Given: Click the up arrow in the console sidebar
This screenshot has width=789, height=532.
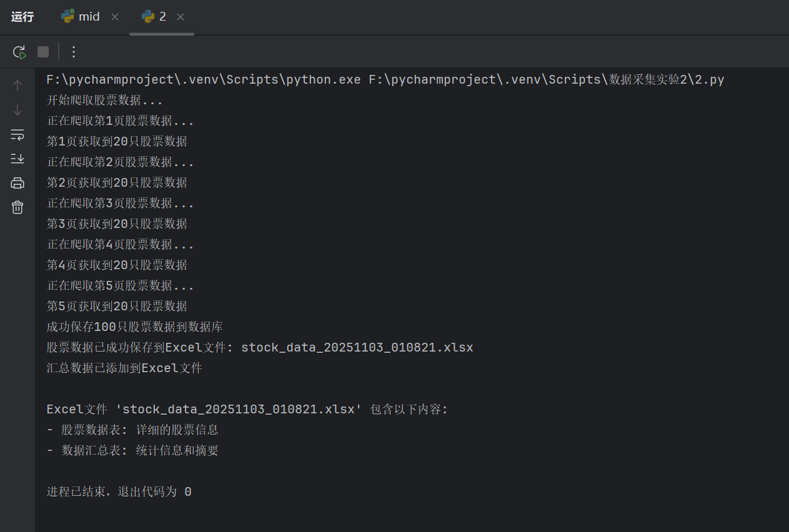Looking at the screenshot, I should click(17, 86).
